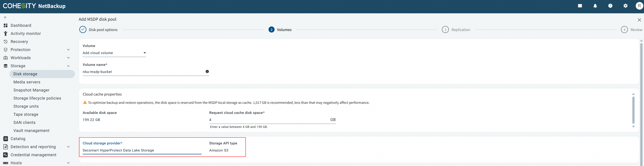Open the user profile avatar R
The height and width of the screenshot is (166, 644).
tap(639, 6)
